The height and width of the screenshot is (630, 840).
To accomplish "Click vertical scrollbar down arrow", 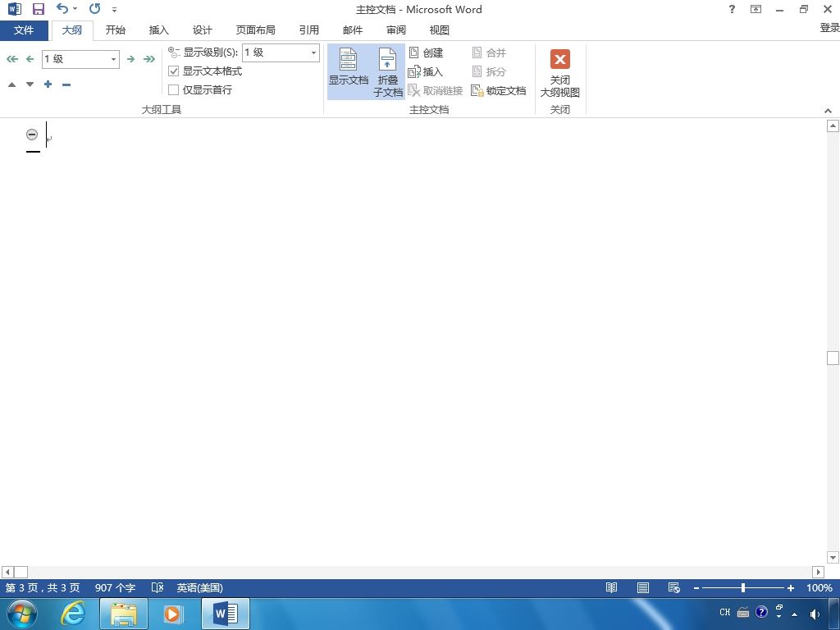I will pos(833,558).
